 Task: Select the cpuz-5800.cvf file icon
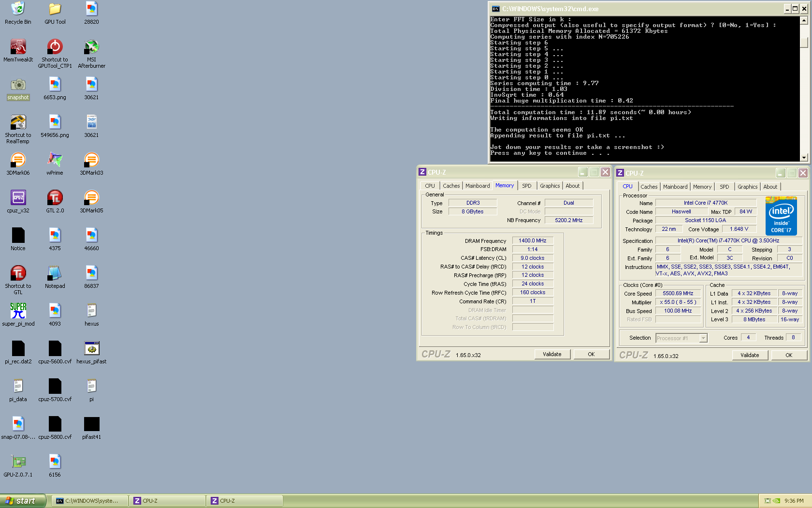pyautogui.click(x=55, y=428)
